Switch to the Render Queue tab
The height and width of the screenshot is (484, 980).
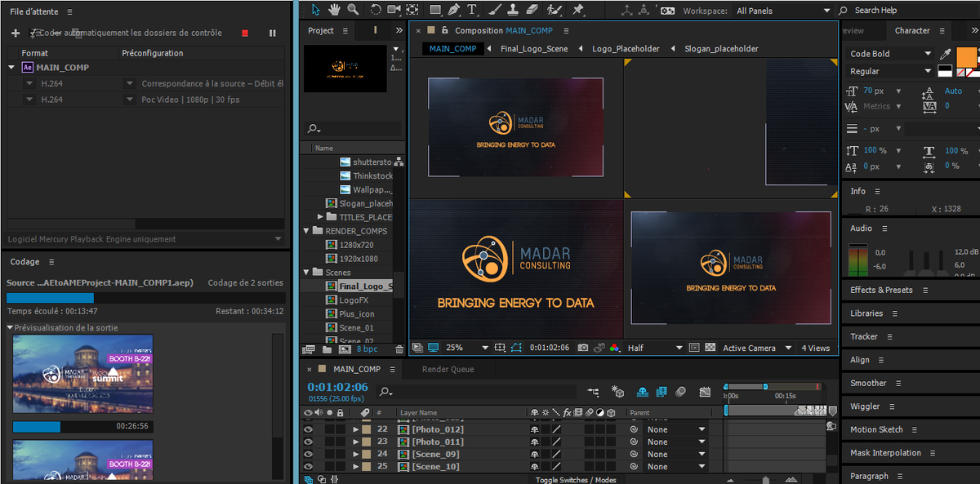tap(448, 369)
